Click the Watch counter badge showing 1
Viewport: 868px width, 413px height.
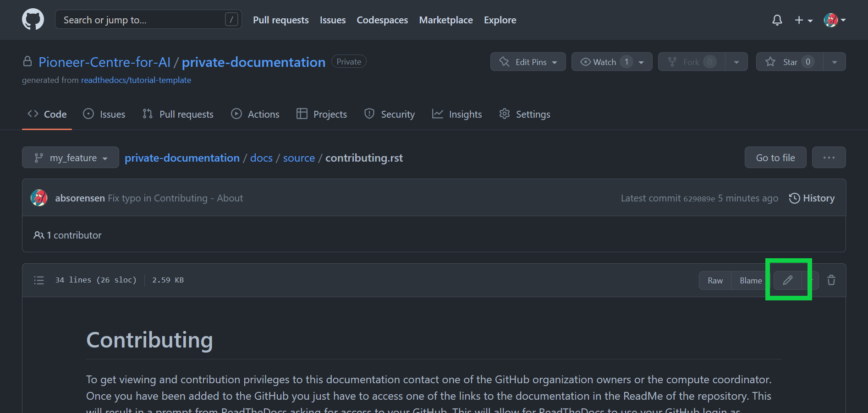point(626,62)
